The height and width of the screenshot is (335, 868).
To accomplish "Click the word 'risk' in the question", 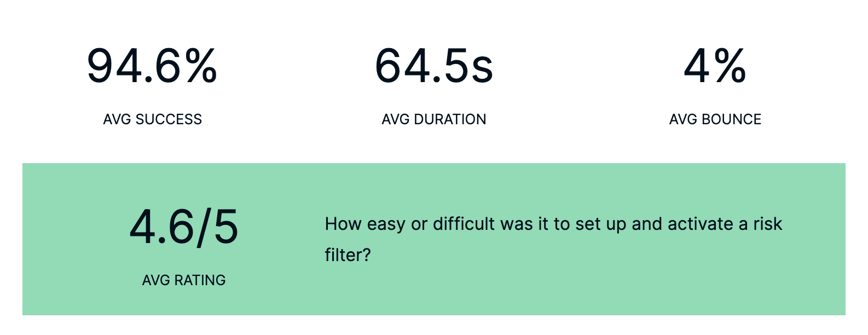I will [x=768, y=224].
